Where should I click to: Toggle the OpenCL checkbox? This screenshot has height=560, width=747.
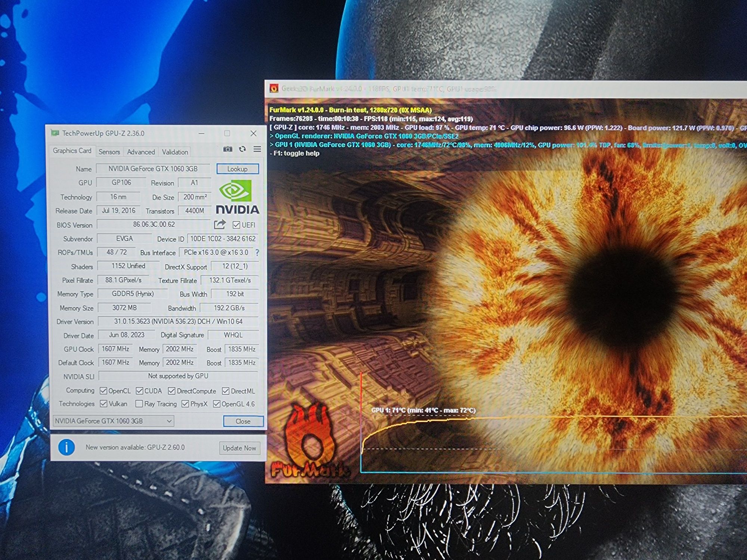coord(103,391)
